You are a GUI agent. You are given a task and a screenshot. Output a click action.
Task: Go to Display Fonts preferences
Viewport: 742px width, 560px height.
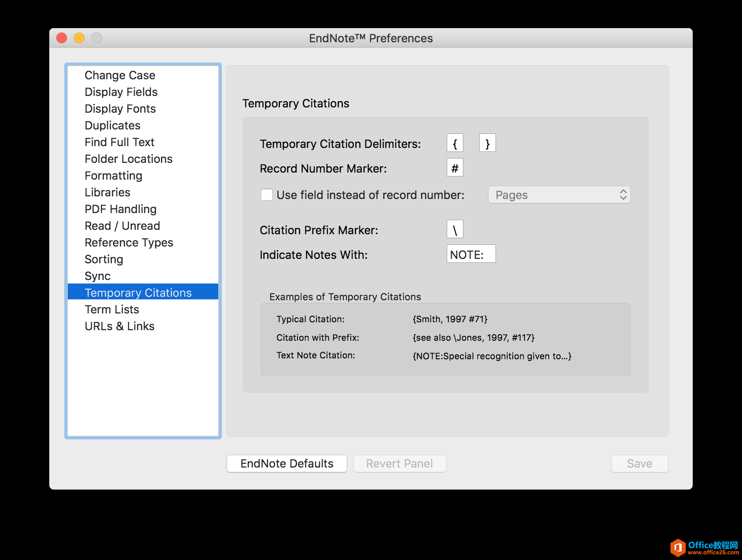pyautogui.click(x=120, y=109)
